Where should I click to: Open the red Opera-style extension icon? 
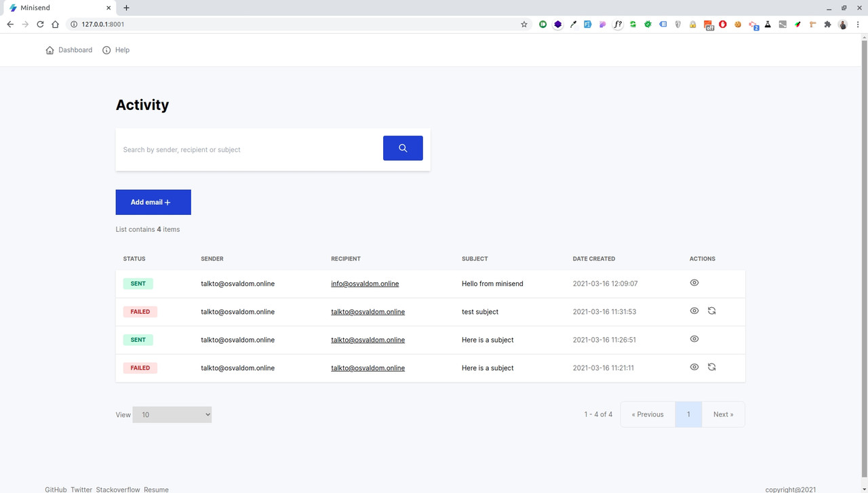coord(723,24)
